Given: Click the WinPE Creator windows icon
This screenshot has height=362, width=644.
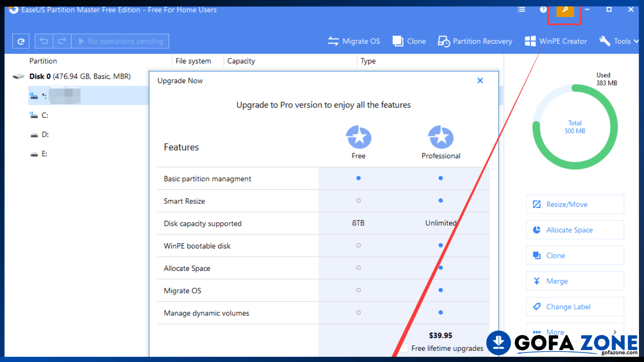Looking at the screenshot, I should (x=530, y=41).
